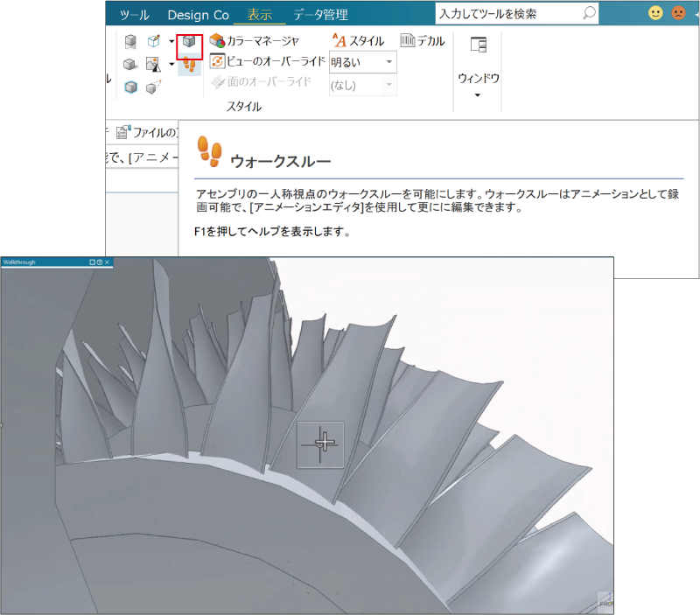Open the (なし) override dropdown
Viewport: 700px width, 615px height.
click(x=389, y=85)
